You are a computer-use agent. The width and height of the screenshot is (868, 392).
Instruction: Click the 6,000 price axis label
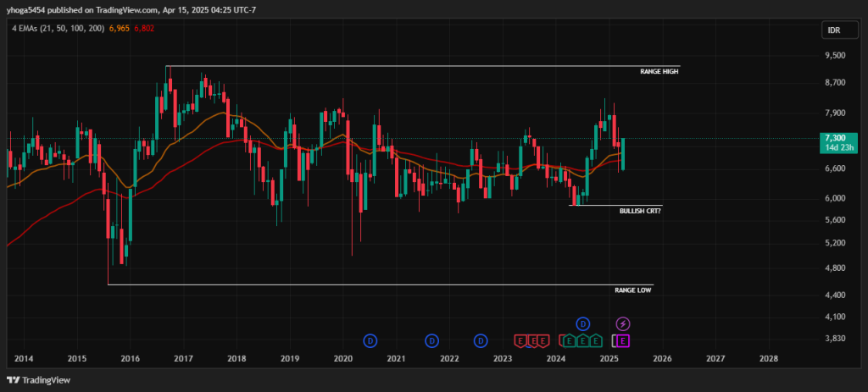pyautogui.click(x=835, y=198)
